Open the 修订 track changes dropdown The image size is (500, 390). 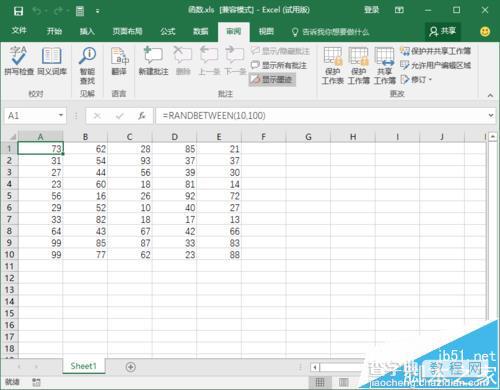click(x=416, y=80)
